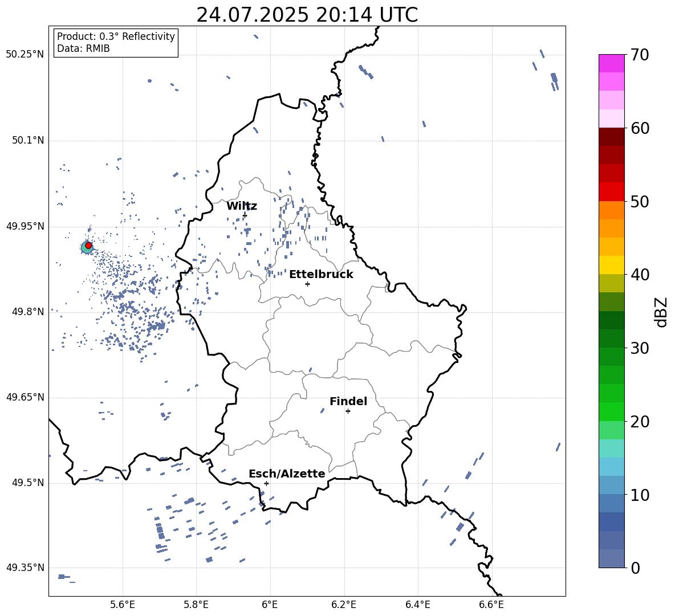Click the Ettelbruck city label
675x616 pixels.
coord(321,275)
